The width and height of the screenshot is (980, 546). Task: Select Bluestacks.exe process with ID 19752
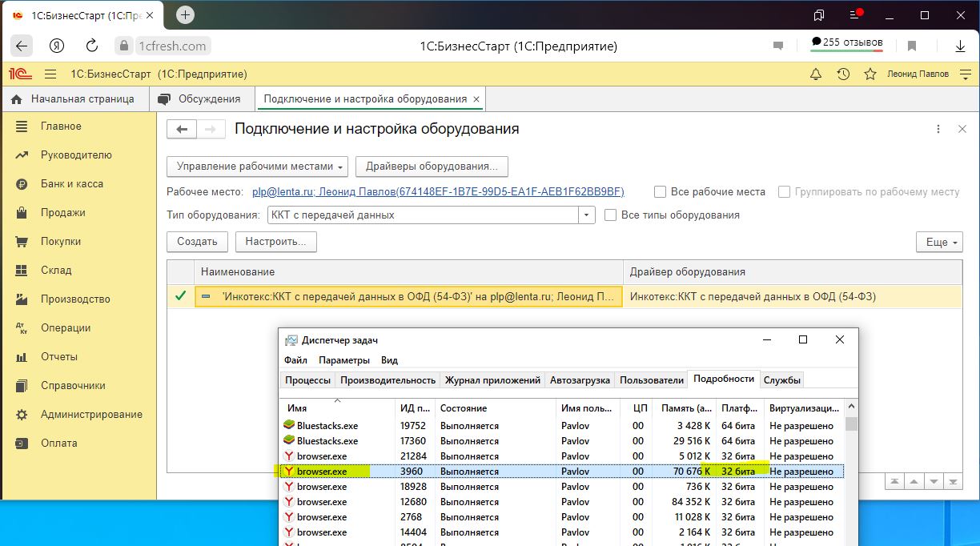click(x=562, y=426)
